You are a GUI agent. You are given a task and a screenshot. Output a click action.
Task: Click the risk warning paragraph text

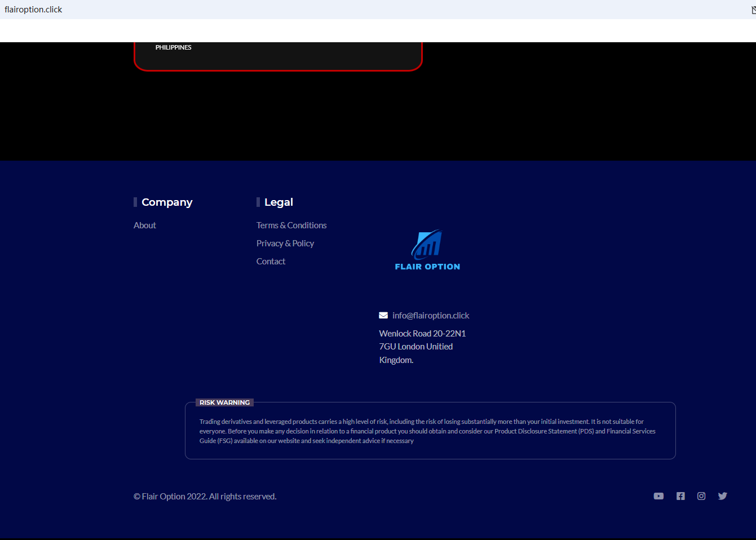pyautogui.click(x=427, y=431)
